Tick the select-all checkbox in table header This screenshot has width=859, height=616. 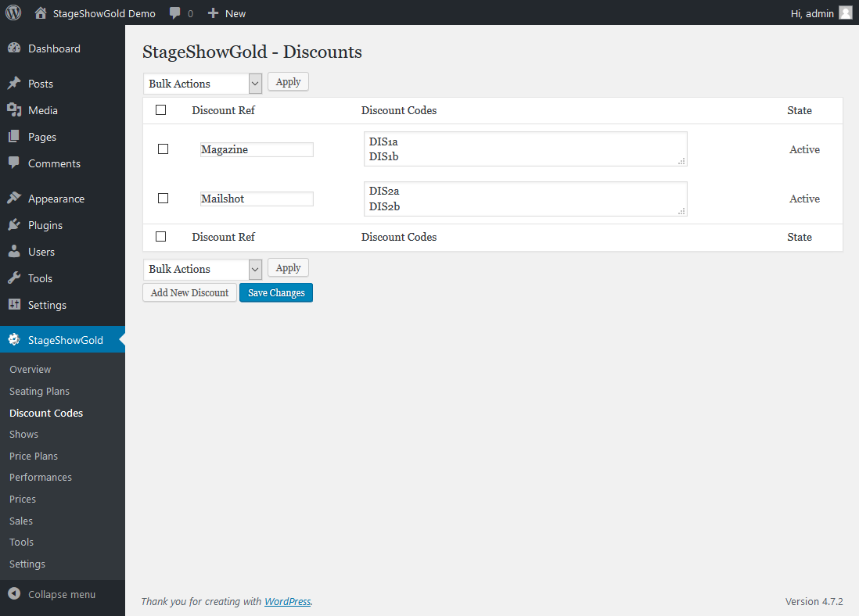point(160,110)
